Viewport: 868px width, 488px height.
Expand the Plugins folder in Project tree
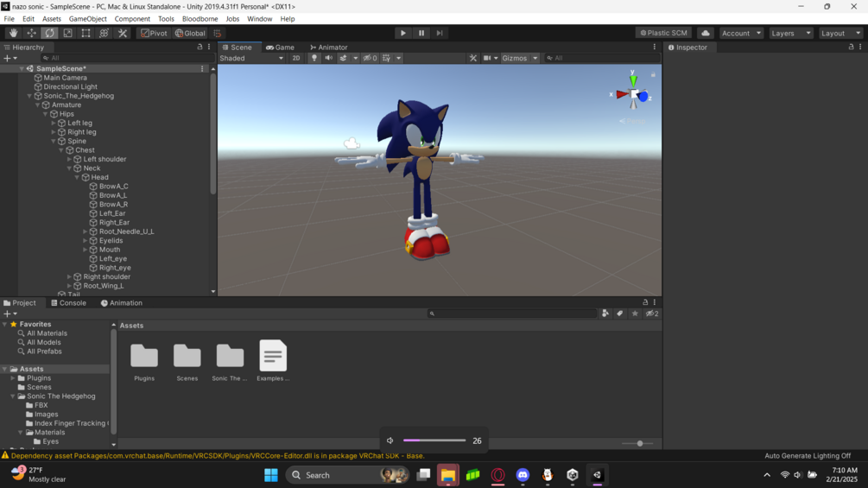[13, 378]
